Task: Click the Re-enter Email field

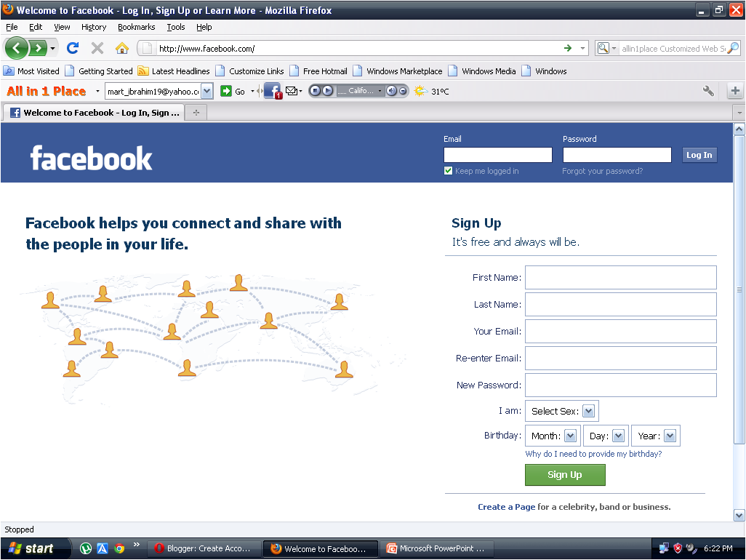Action: pyautogui.click(x=620, y=359)
